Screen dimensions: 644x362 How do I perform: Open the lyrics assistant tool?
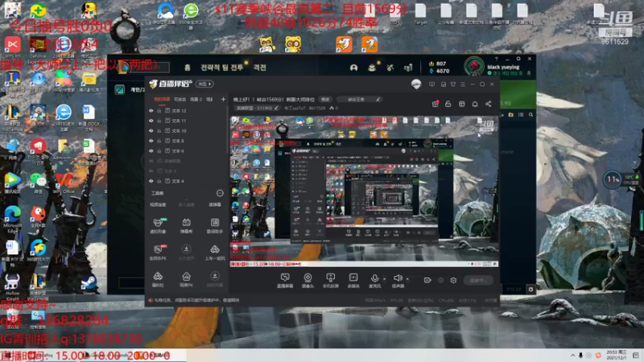(x=214, y=226)
